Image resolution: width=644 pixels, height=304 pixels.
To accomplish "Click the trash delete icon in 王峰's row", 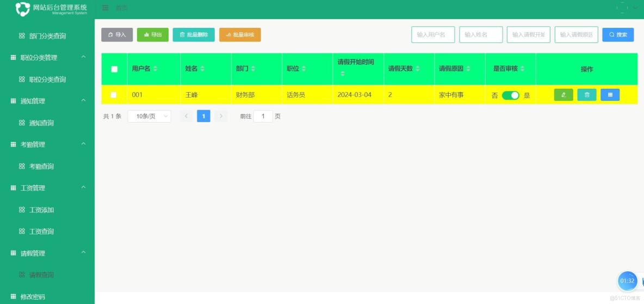I will (x=586, y=95).
